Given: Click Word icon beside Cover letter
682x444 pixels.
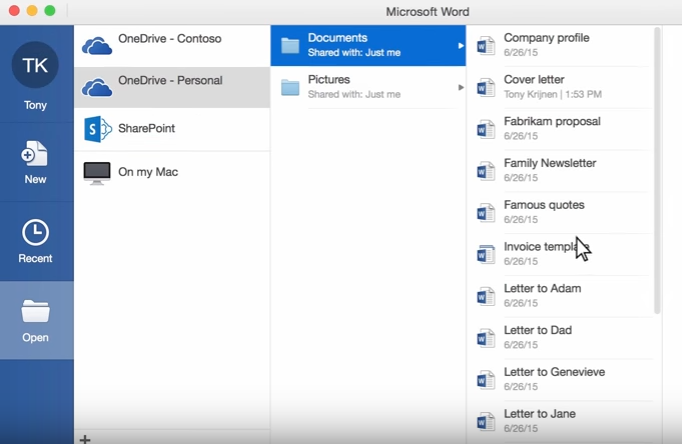Looking at the screenshot, I should click(485, 87).
